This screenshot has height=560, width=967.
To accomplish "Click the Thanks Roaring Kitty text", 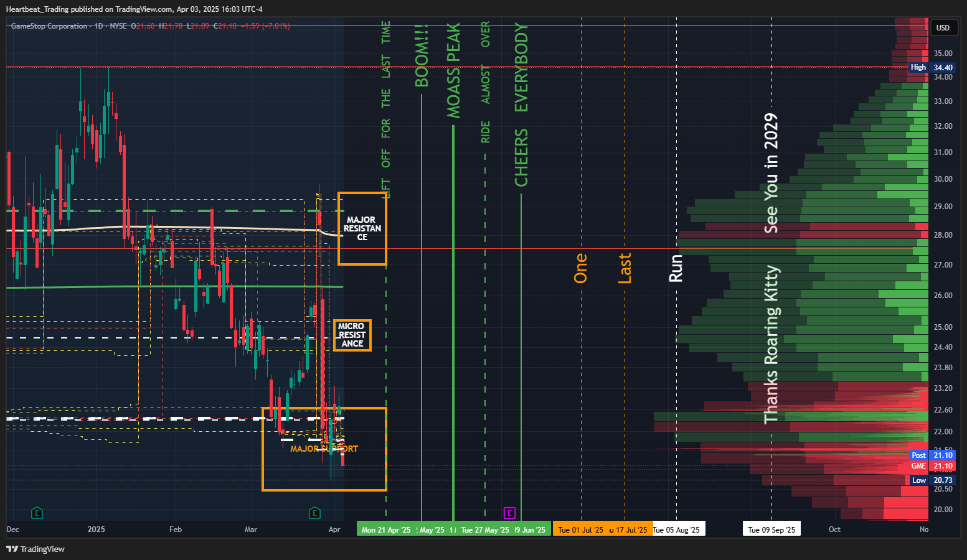I will [771, 345].
